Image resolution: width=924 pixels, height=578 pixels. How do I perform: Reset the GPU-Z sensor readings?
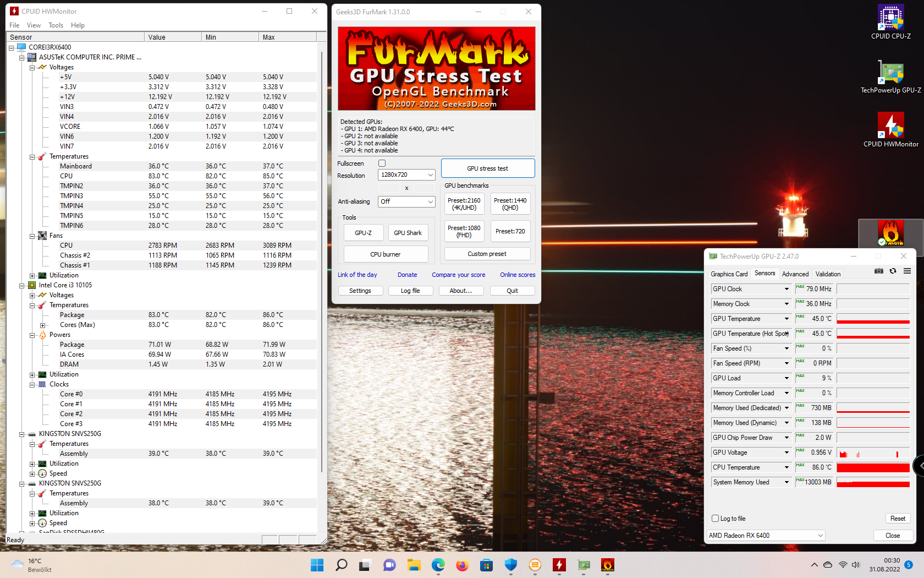click(898, 519)
